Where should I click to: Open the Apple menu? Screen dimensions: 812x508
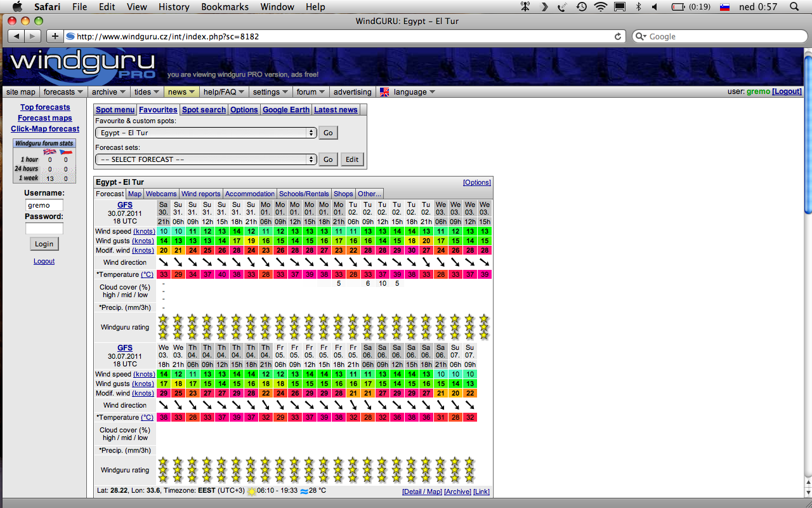[17, 7]
